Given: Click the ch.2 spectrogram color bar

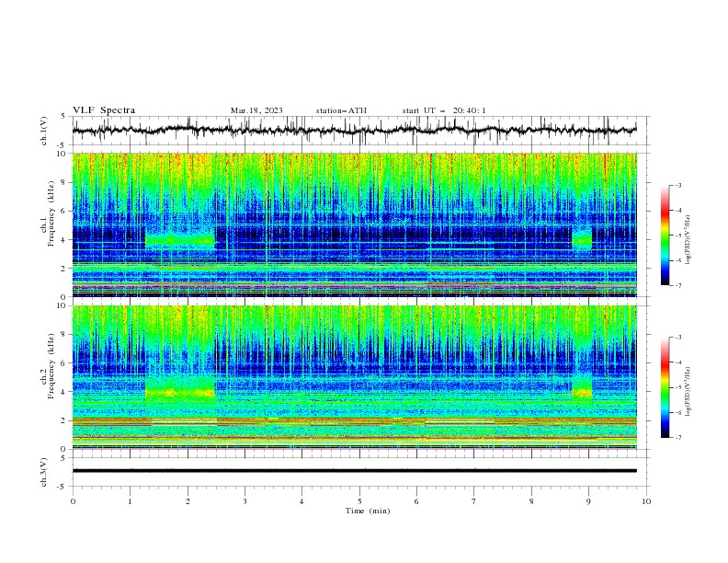Looking at the screenshot, I should pos(665,387).
